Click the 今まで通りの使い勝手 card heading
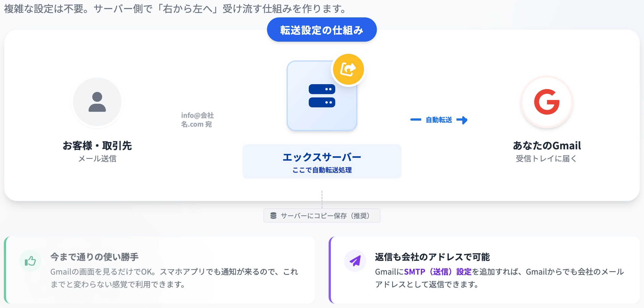The image size is (644, 308). [94, 257]
